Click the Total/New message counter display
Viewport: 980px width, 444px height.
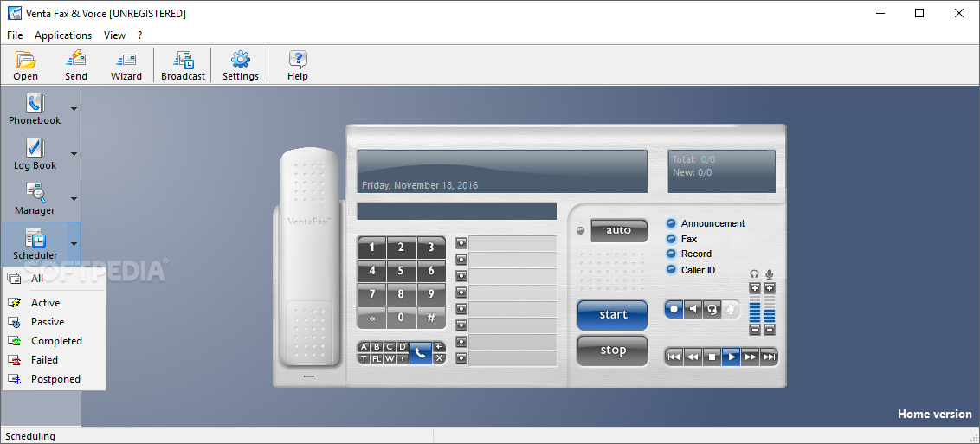click(x=722, y=171)
